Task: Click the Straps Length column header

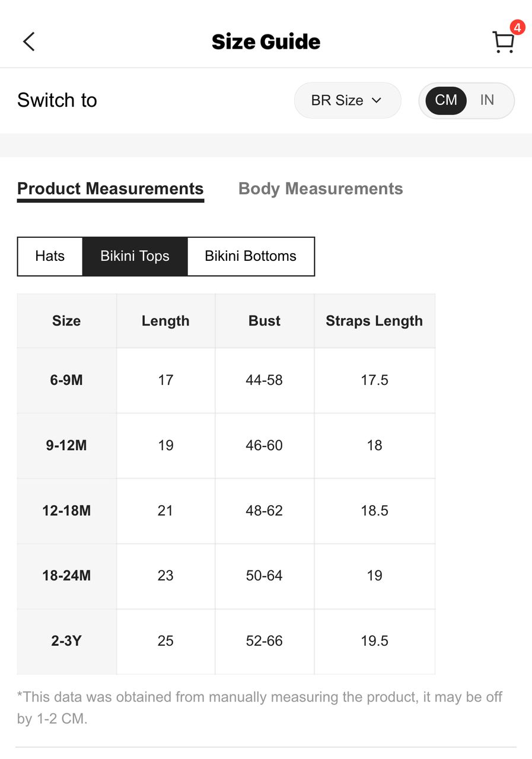Action: click(374, 321)
